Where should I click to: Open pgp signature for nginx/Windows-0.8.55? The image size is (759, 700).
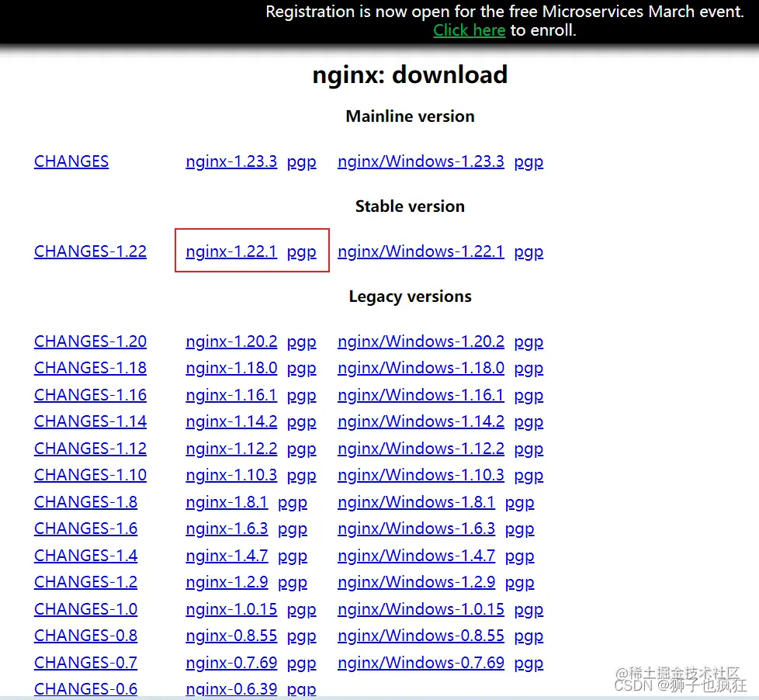(x=529, y=636)
